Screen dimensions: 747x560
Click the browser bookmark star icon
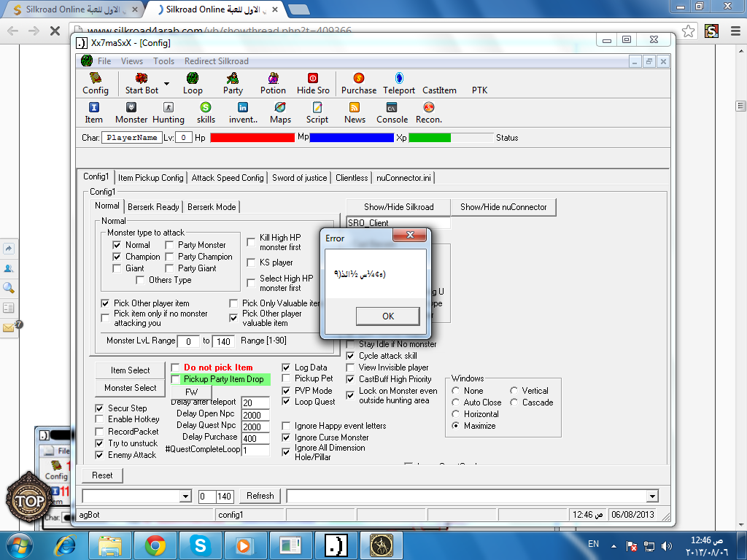tap(688, 31)
